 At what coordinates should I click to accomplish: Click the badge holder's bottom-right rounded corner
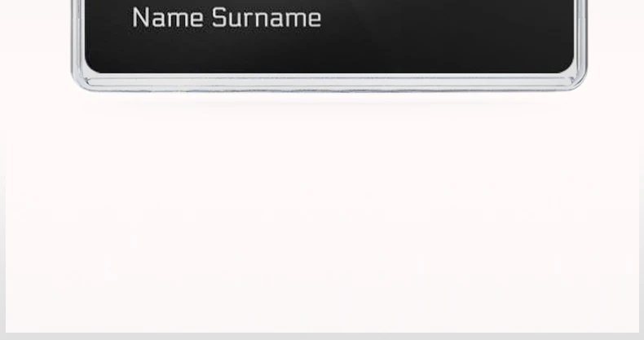tap(578, 82)
